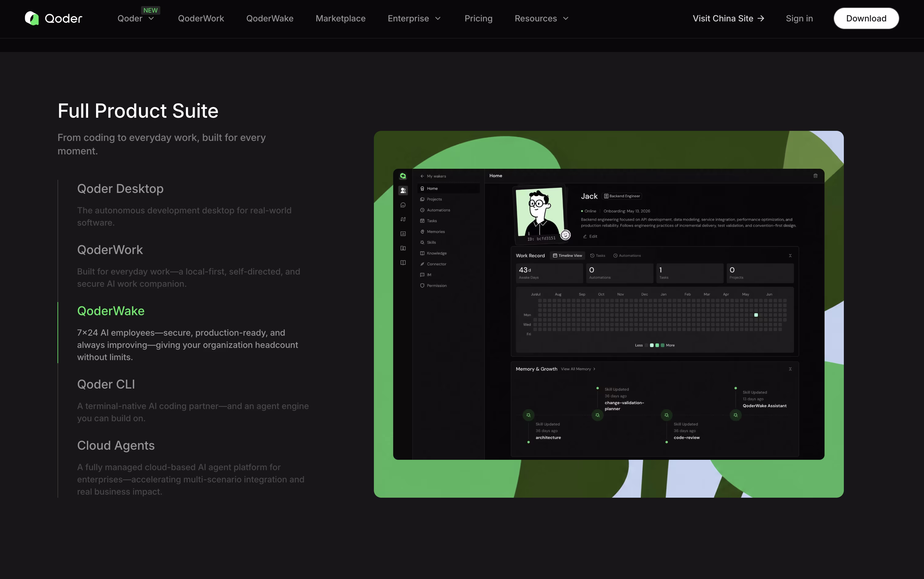This screenshot has width=924, height=579.
Task: Click Jack's avatar portrait
Action: coord(540,211)
